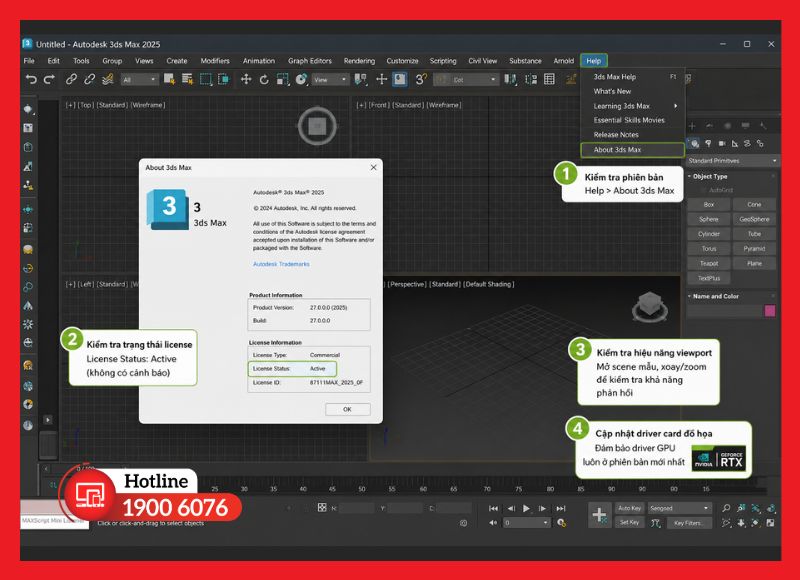Choose the Select Object tool
The height and width of the screenshot is (580, 800).
169,79
